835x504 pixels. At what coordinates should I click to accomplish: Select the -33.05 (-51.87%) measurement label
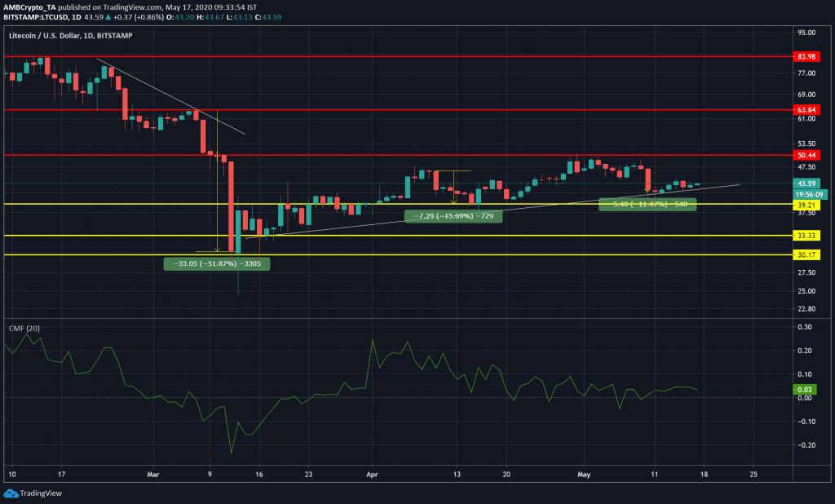(217, 263)
